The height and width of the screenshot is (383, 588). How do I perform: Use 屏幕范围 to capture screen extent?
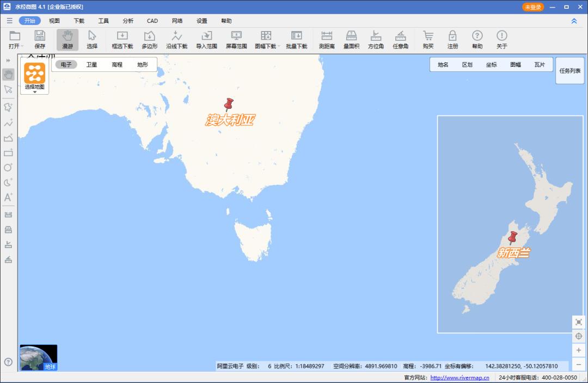point(236,39)
